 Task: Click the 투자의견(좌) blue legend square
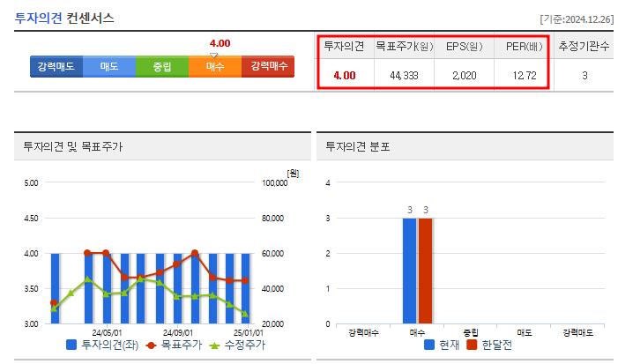point(71,345)
